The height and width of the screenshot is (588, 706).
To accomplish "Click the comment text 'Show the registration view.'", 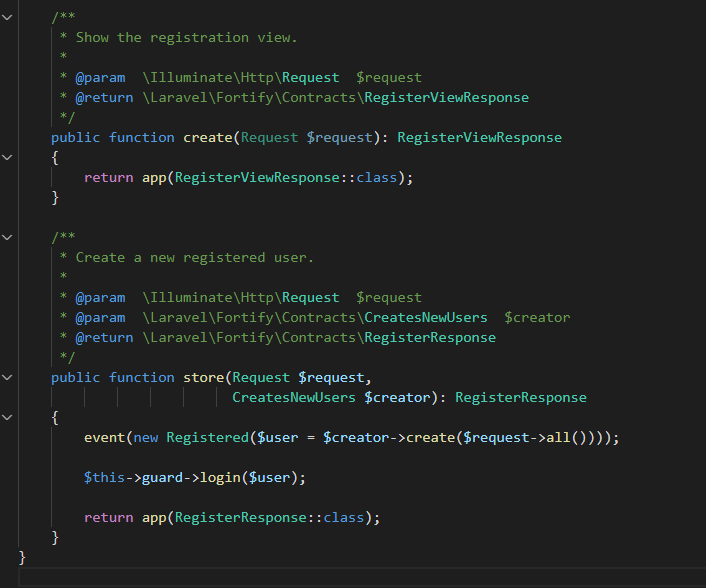I will (186, 37).
